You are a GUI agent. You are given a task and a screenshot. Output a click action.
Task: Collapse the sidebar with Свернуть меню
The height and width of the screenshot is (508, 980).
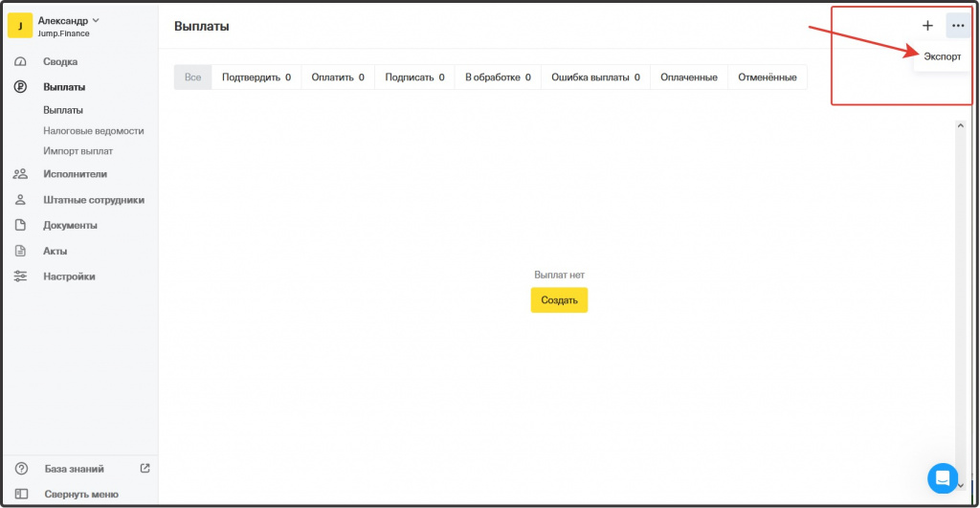pyautogui.click(x=80, y=494)
